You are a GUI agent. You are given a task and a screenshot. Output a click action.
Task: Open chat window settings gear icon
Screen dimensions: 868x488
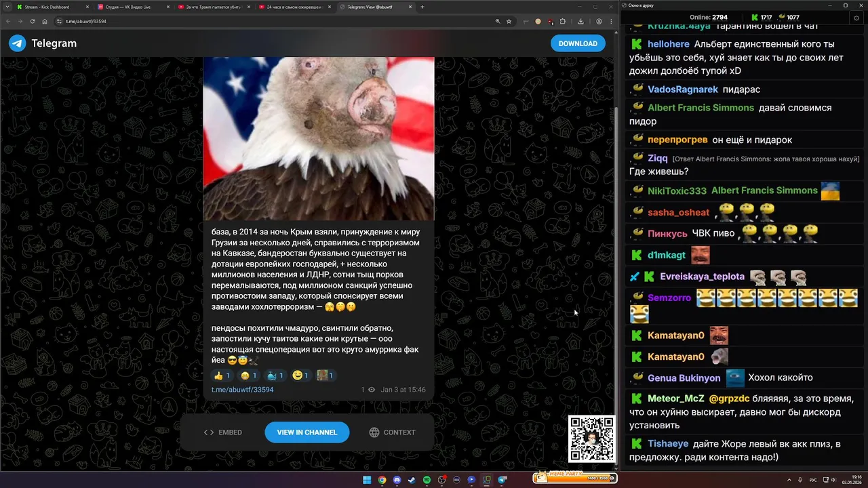click(856, 18)
